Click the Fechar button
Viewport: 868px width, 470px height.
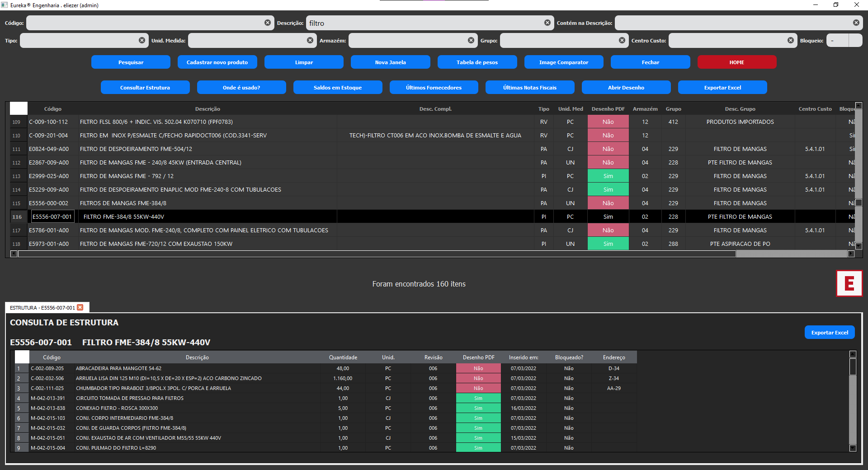[650, 62]
